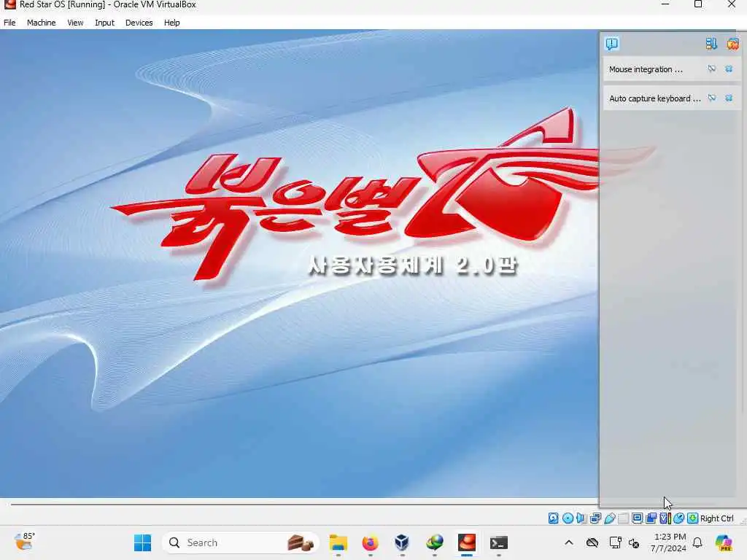The image size is (747, 560).
Task: Open the Copilot preview icon
Action: pos(724,542)
